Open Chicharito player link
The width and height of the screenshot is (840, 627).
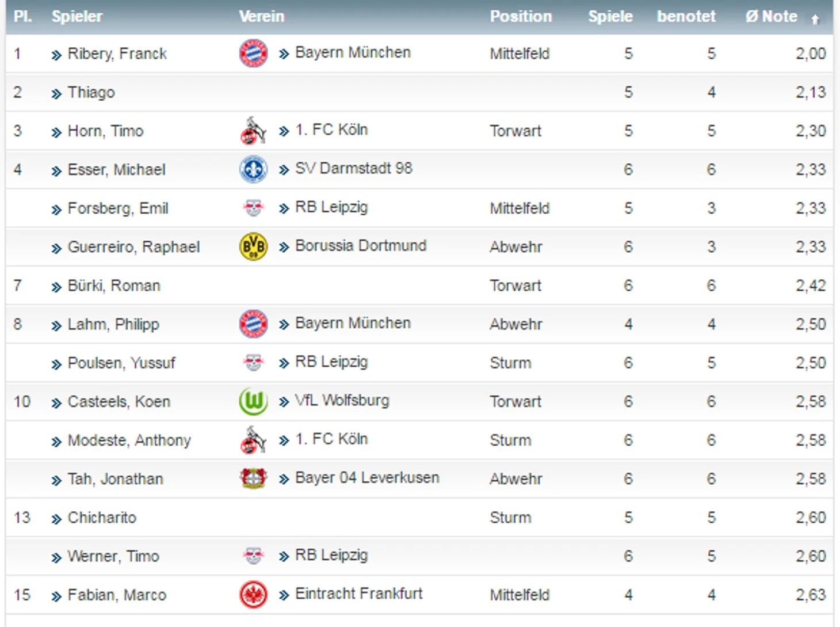[x=102, y=518]
